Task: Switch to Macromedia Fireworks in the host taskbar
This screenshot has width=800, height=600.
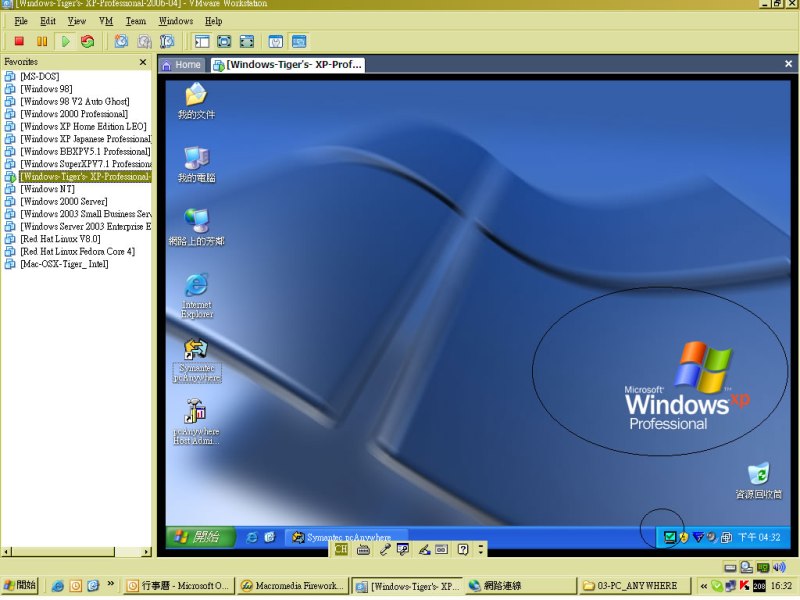Action: point(293,586)
